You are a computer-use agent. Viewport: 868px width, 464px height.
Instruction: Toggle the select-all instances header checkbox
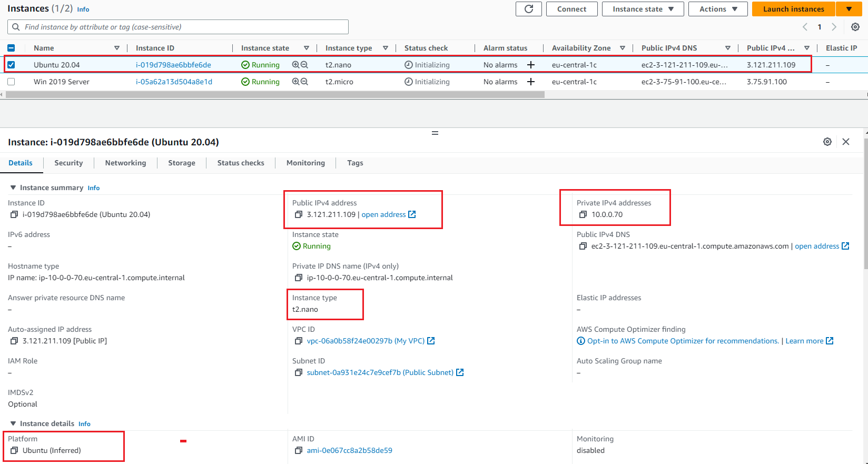pos(11,48)
